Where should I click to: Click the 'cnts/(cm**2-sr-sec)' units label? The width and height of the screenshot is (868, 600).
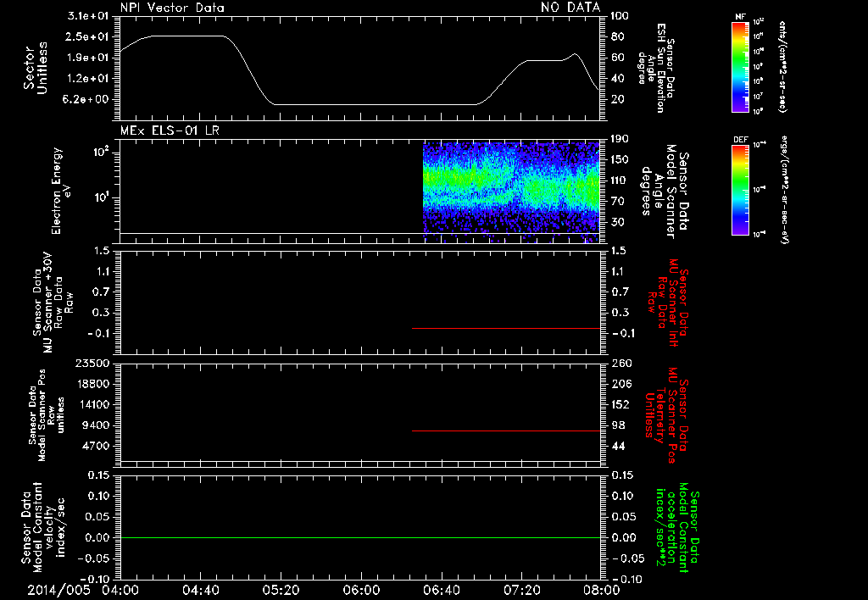pos(782,67)
